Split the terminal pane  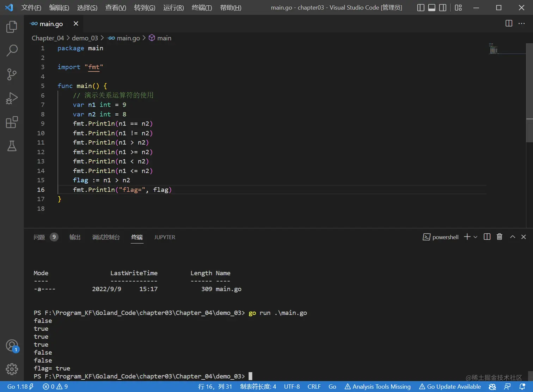coord(487,237)
